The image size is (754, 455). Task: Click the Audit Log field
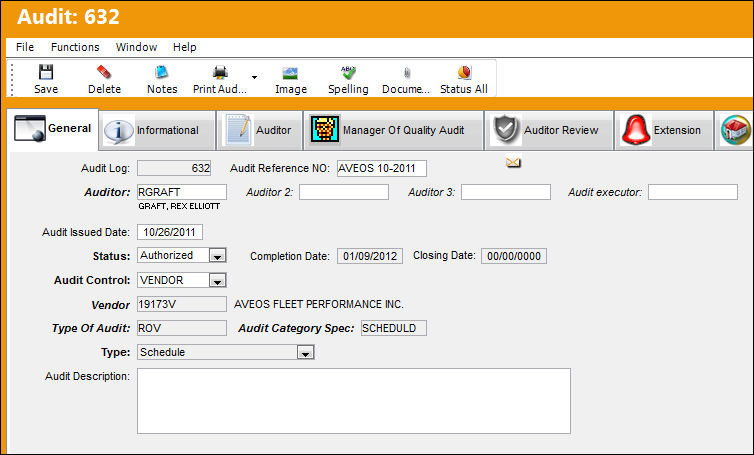click(x=174, y=168)
